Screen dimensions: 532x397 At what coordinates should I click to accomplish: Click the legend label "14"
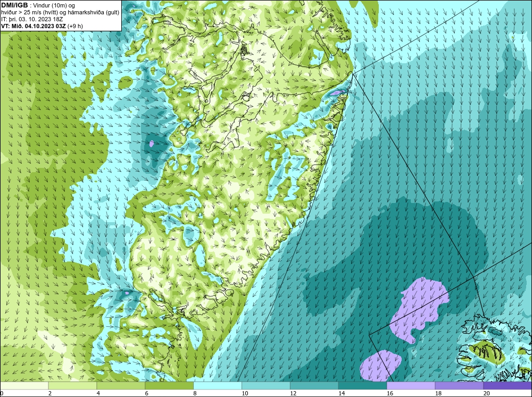coord(342,393)
